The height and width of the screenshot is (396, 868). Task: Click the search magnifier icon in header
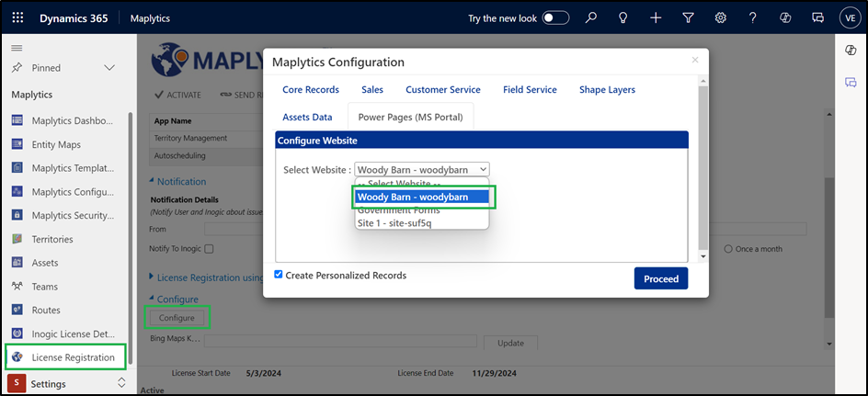tap(591, 18)
